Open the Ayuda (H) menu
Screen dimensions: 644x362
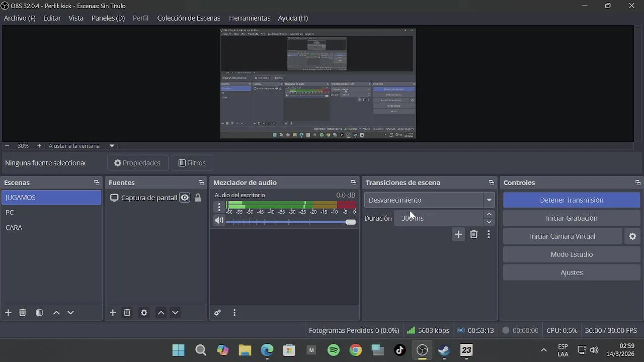(x=293, y=18)
